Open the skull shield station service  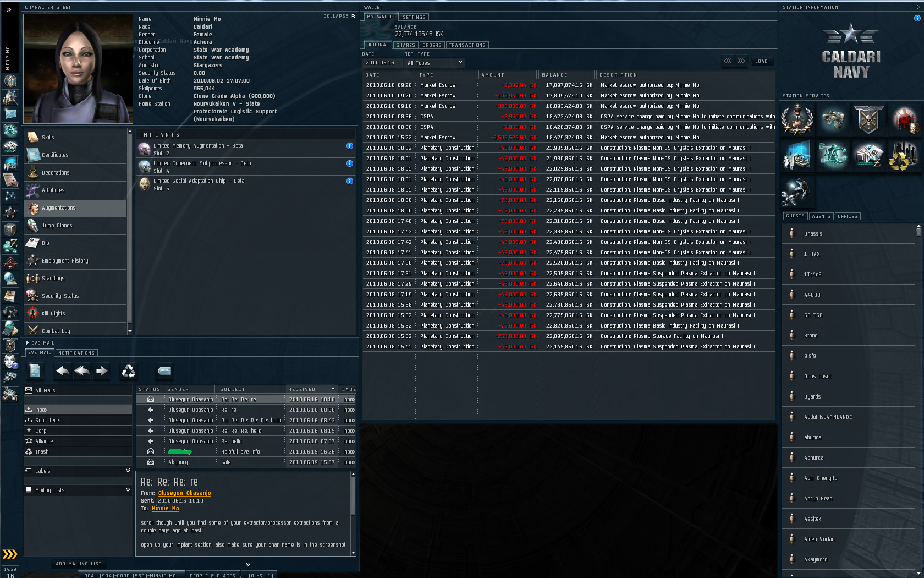coord(868,119)
